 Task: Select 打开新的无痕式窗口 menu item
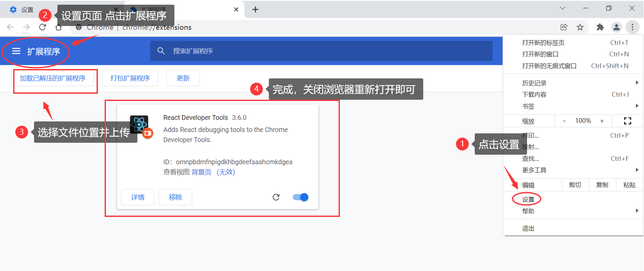573,66
